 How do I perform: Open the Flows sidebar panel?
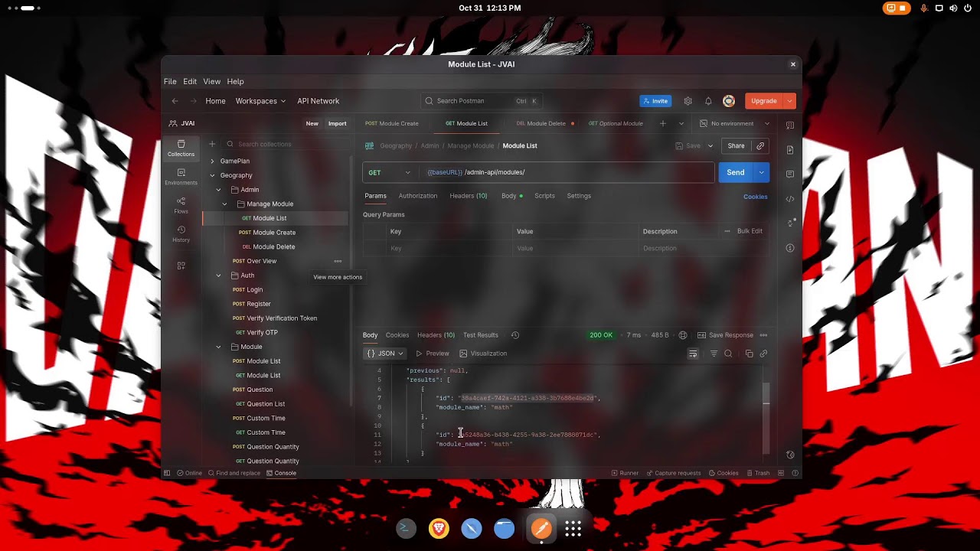tap(181, 205)
